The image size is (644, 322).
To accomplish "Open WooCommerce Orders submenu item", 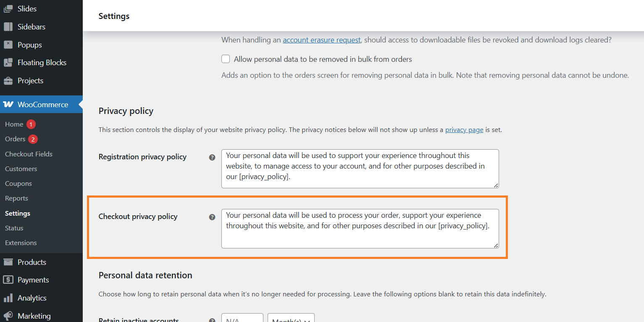I will (15, 139).
